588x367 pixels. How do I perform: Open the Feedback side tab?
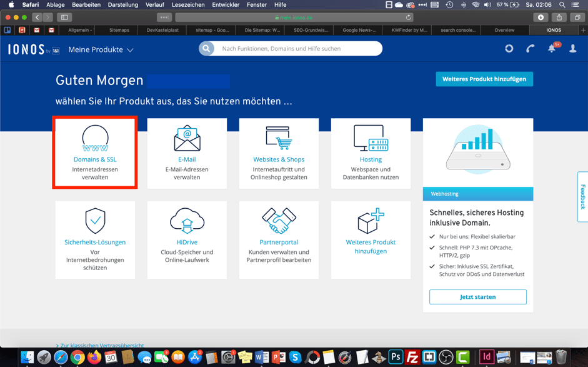pyautogui.click(x=582, y=197)
